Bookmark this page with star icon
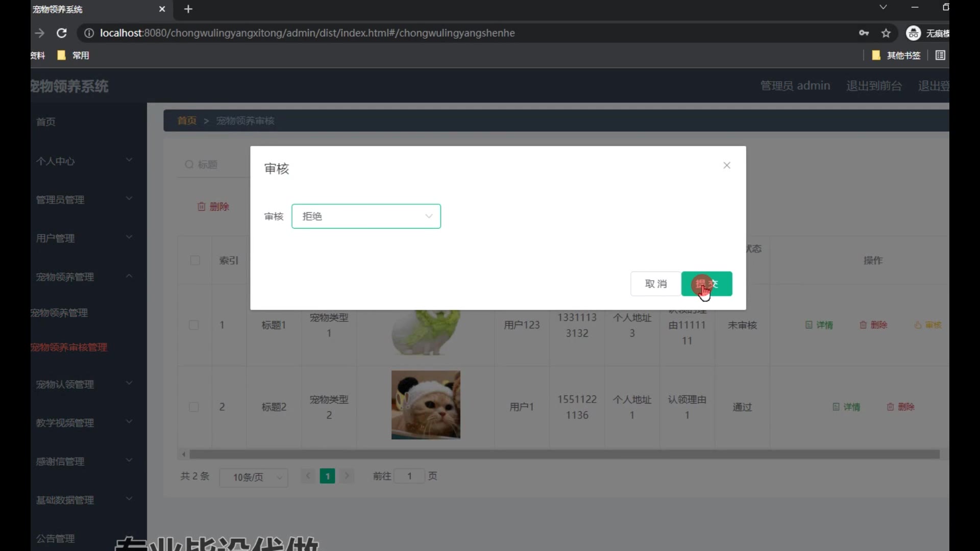This screenshot has height=551, width=980. click(886, 33)
